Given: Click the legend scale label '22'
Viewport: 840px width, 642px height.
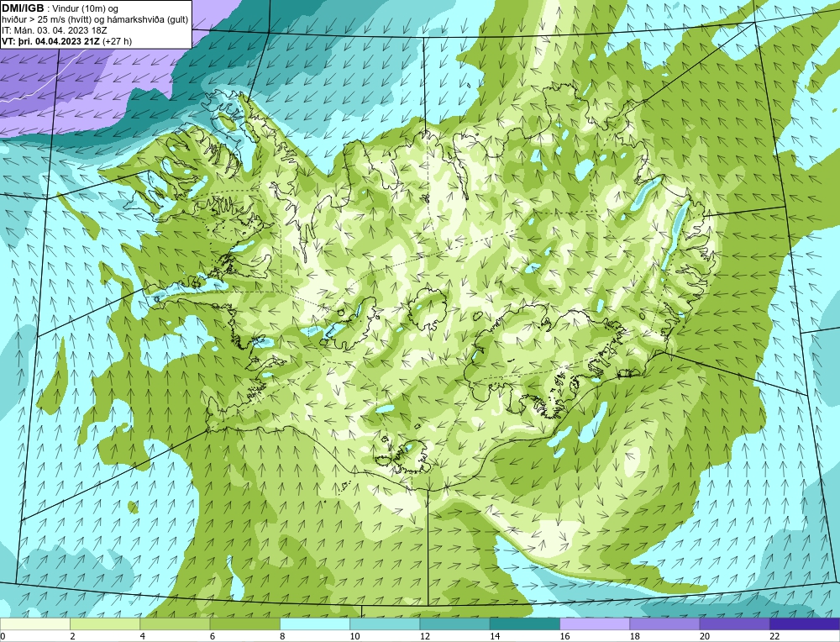Looking at the screenshot, I should [774, 636].
